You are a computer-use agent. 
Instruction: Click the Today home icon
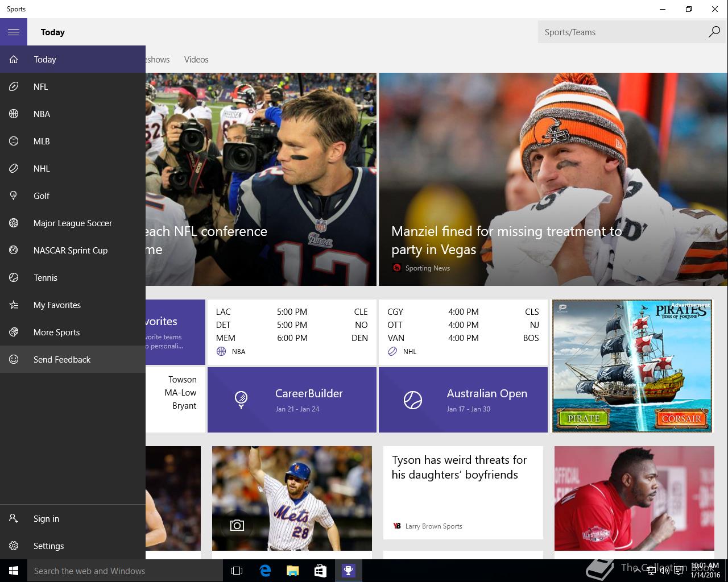[x=14, y=59]
